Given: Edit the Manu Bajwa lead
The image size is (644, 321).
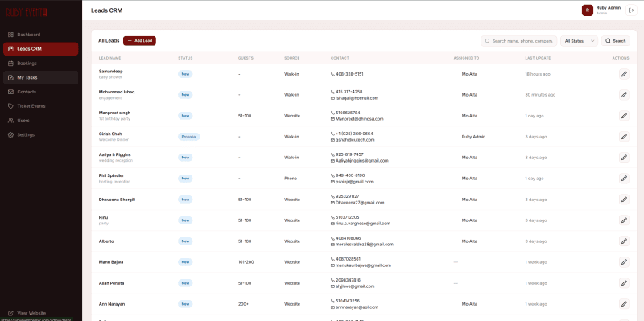Looking at the screenshot, I should (624, 262).
